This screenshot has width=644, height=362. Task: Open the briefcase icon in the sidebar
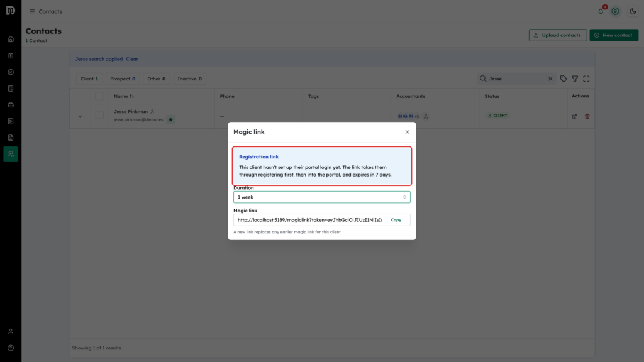pos(11,105)
